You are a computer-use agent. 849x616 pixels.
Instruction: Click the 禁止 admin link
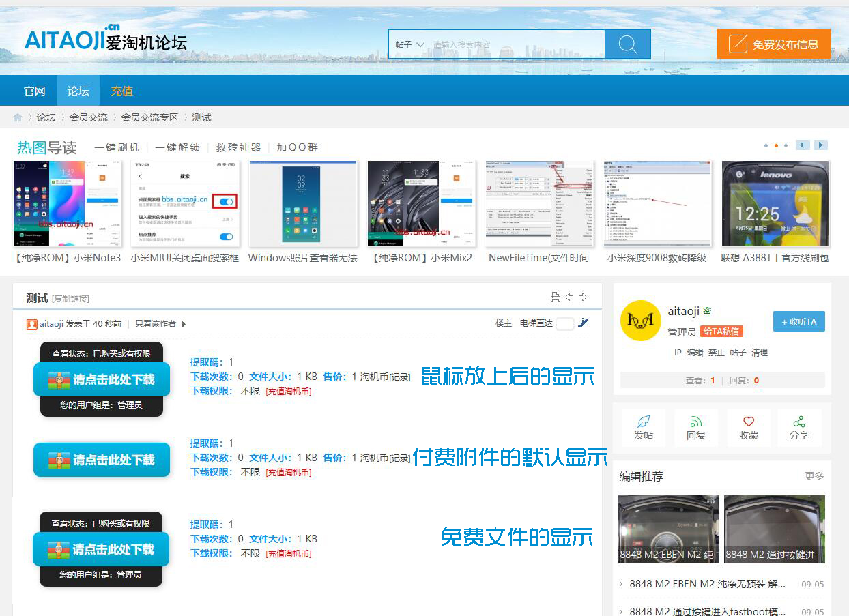[x=716, y=353]
